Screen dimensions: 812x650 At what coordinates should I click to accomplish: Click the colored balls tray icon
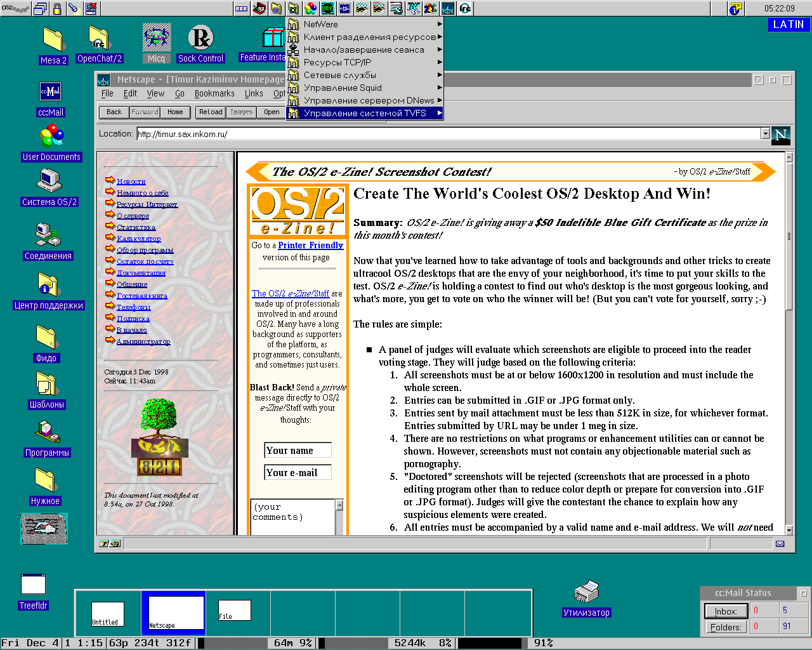tap(311, 8)
